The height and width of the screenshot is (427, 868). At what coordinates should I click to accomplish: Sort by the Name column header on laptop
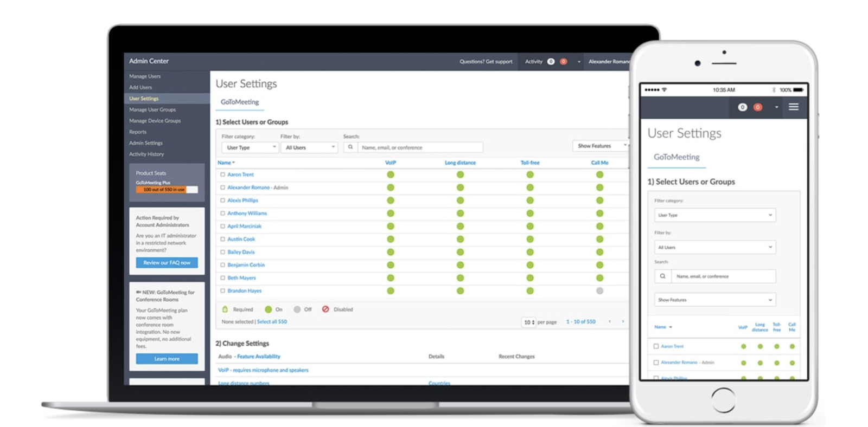click(x=226, y=163)
